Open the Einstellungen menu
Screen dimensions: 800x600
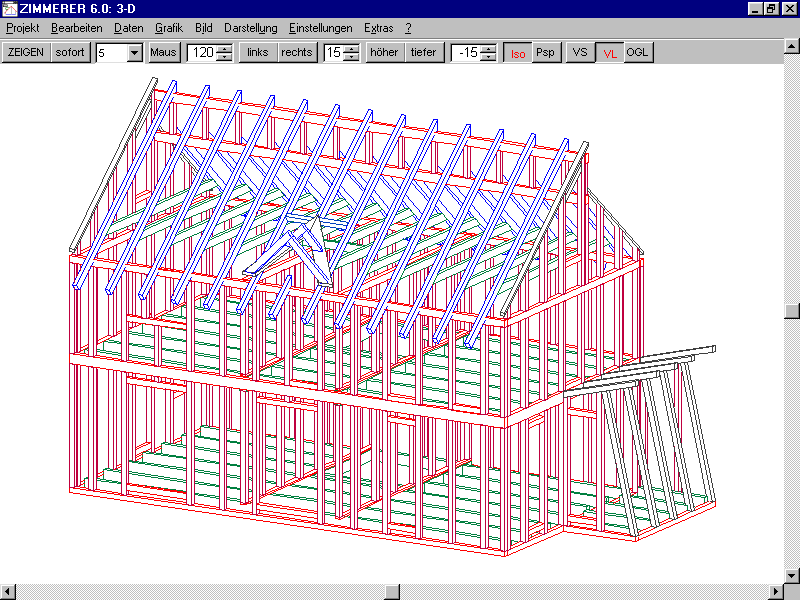click(320, 28)
